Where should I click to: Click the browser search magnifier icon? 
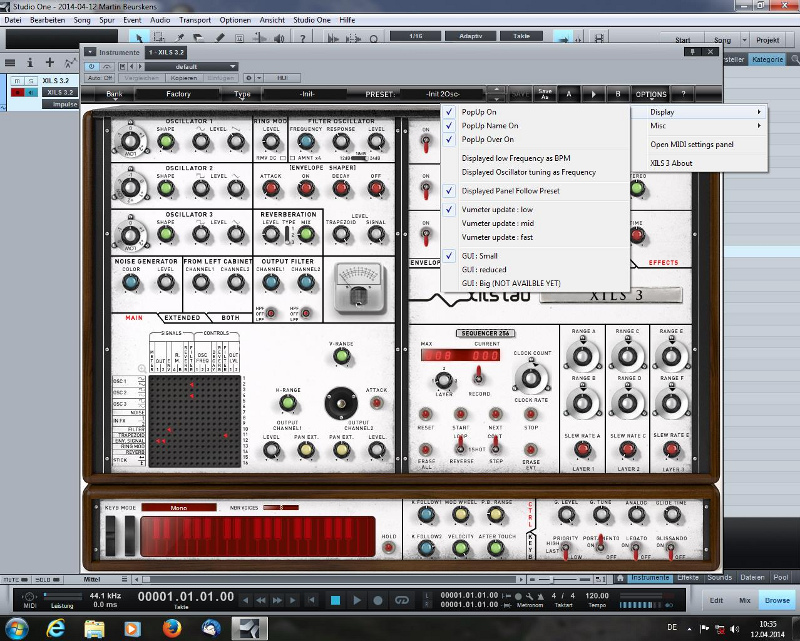point(794,59)
